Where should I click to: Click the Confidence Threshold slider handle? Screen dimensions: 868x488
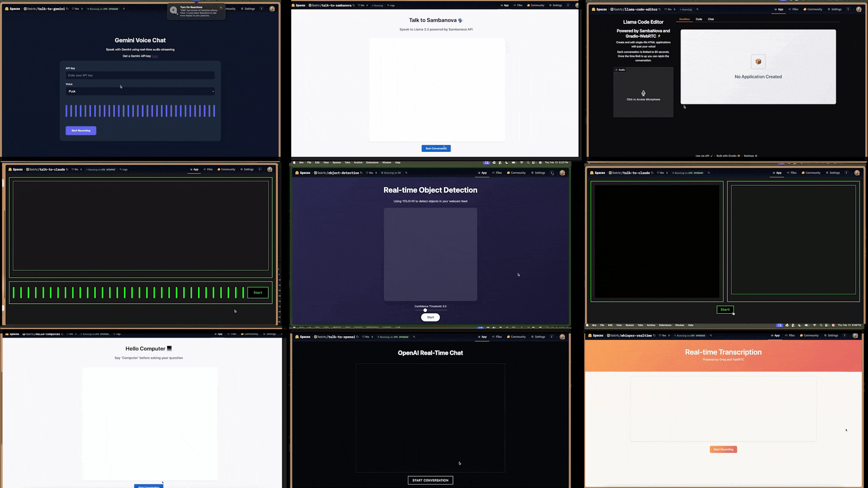425,310
